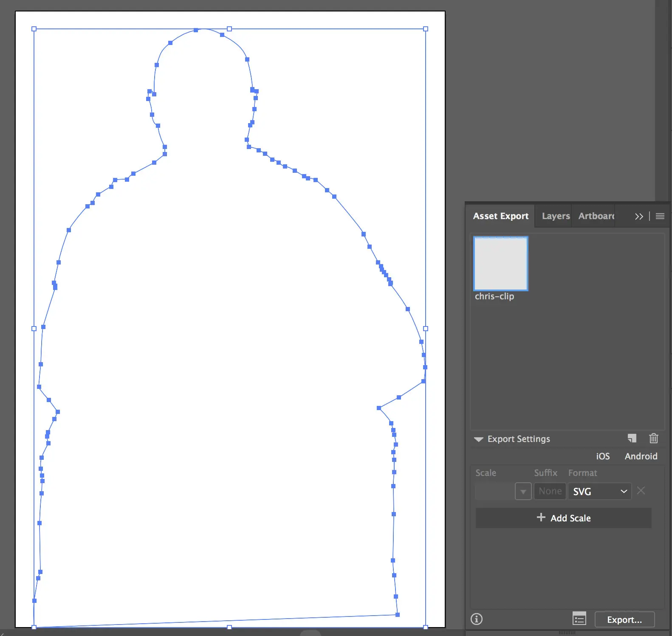Image resolution: width=672 pixels, height=636 pixels.
Task: Remove the SVG scale row with the X
Action: [641, 491]
